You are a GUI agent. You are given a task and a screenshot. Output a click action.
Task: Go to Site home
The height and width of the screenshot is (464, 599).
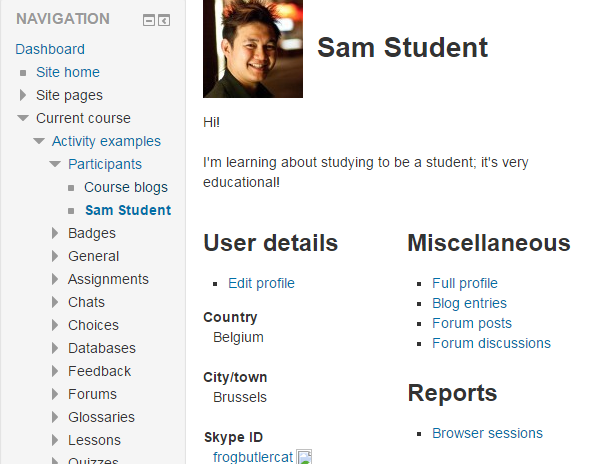tap(68, 72)
